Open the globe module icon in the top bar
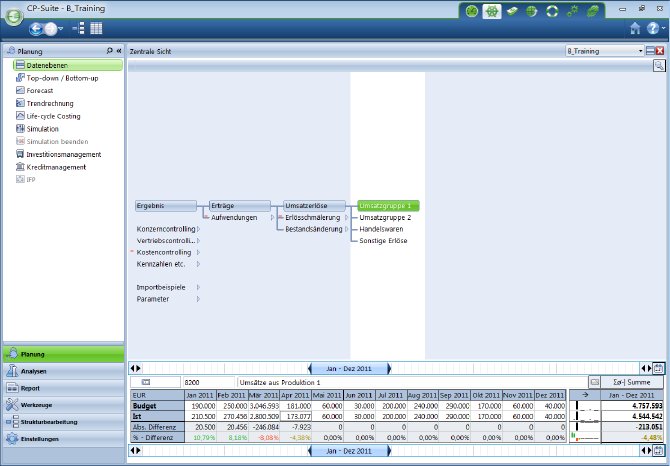The width and height of the screenshot is (670, 466). [532, 12]
